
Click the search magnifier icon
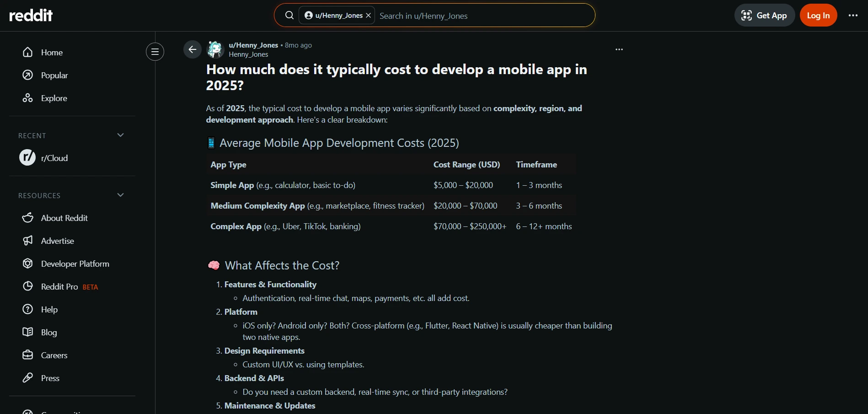coord(289,16)
